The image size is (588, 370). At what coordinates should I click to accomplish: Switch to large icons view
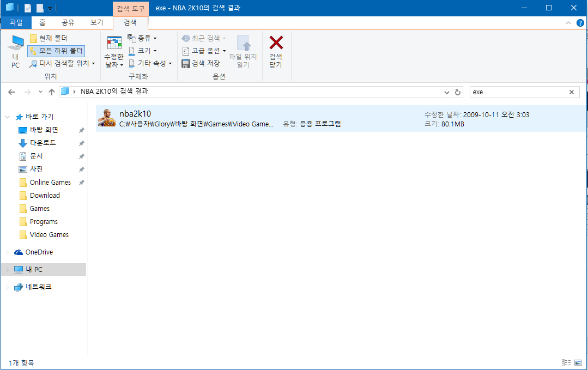pyautogui.click(x=578, y=362)
